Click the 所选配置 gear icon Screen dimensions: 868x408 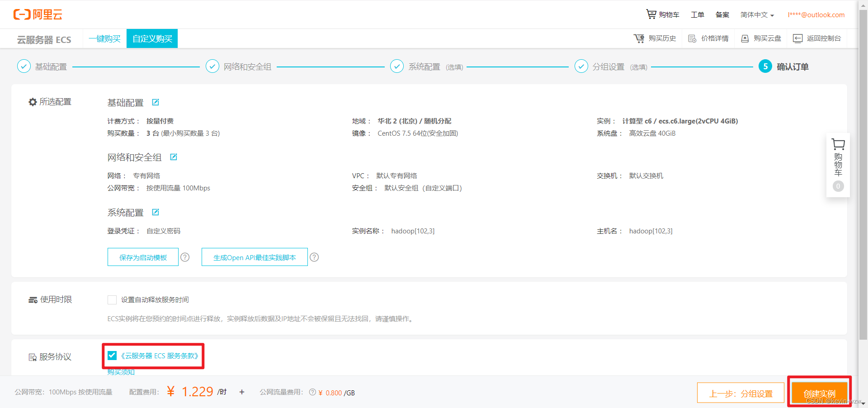coord(33,102)
